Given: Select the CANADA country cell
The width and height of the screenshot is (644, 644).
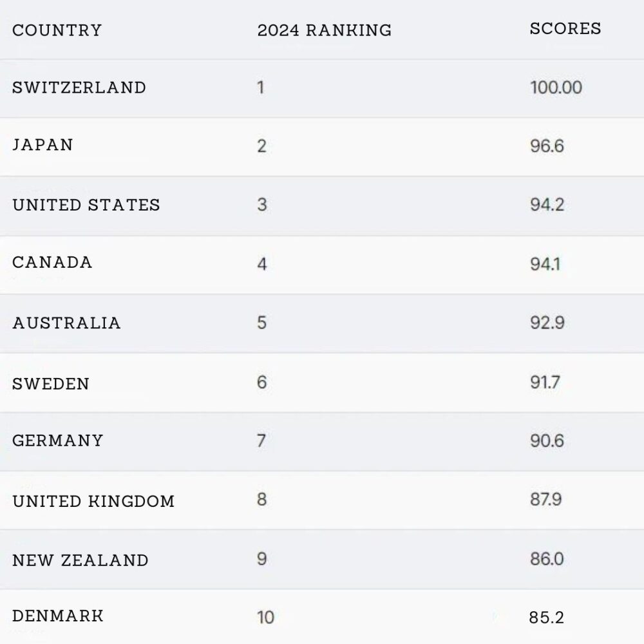Looking at the screenshot, I should (x=52, y=262).
